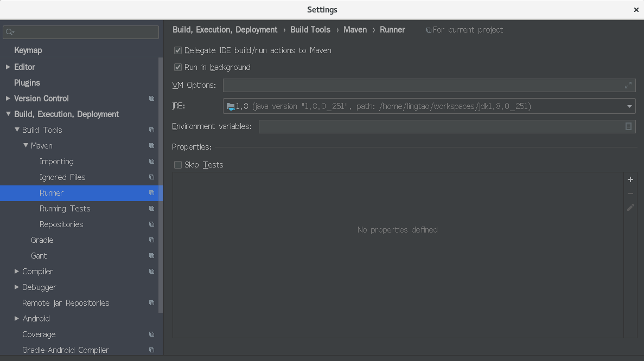The width and height of the screenshot is (644, 361).
Task: Click Build Tools in the breadcrumb
Action: click(310, 30)
